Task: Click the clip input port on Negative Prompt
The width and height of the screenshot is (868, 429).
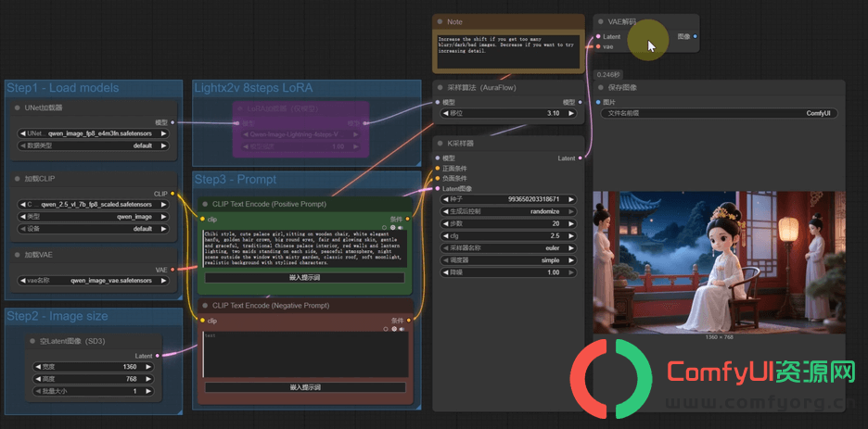Action: 202,320
